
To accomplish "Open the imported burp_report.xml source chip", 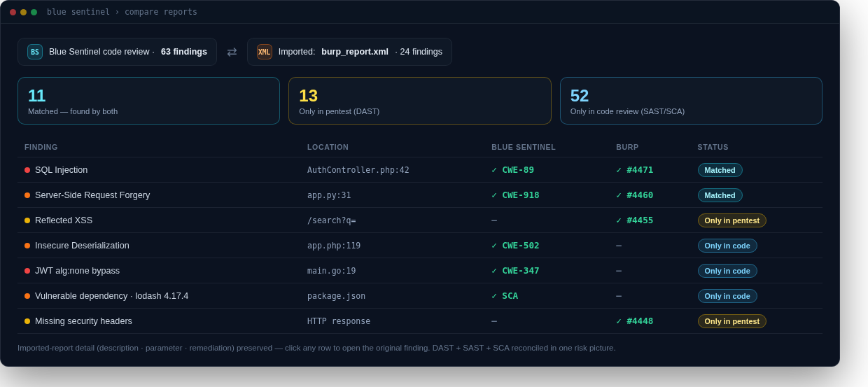I will [349, 52].
